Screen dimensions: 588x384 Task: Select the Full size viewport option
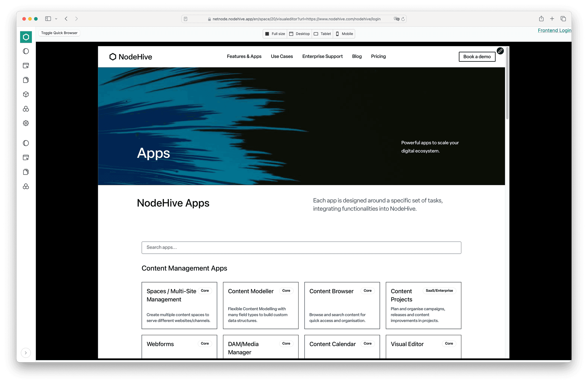click(275, 34)
